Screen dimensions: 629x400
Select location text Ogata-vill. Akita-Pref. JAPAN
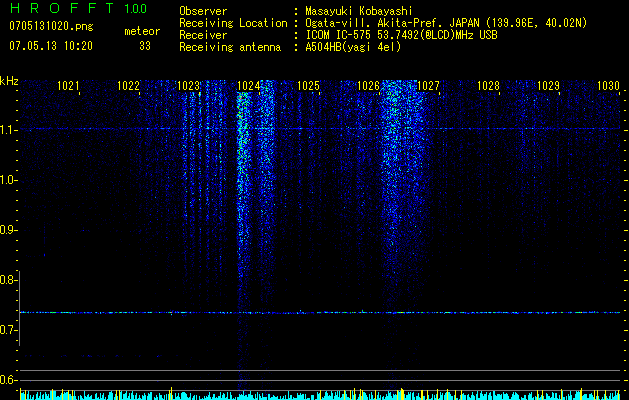click(x=392, y=23)
